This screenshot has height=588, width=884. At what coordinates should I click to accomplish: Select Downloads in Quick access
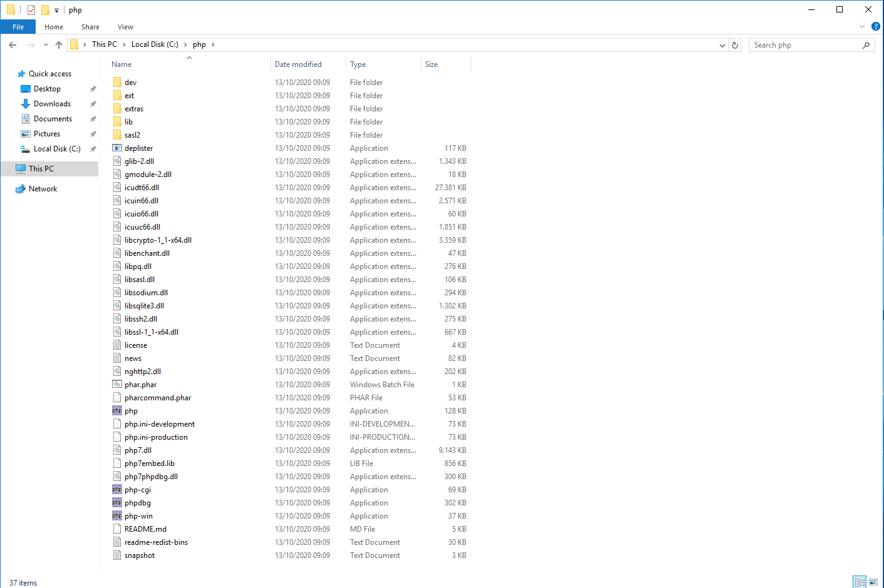pos(52,104)
